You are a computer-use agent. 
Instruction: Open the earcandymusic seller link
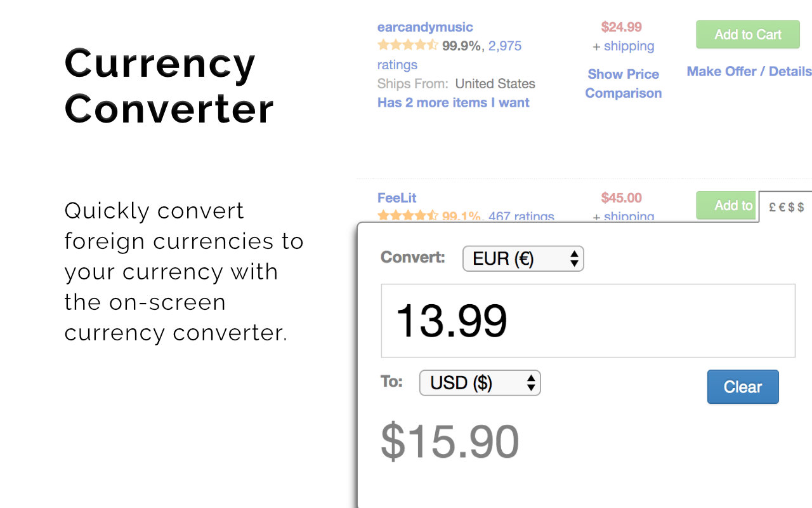coord(425,27)
